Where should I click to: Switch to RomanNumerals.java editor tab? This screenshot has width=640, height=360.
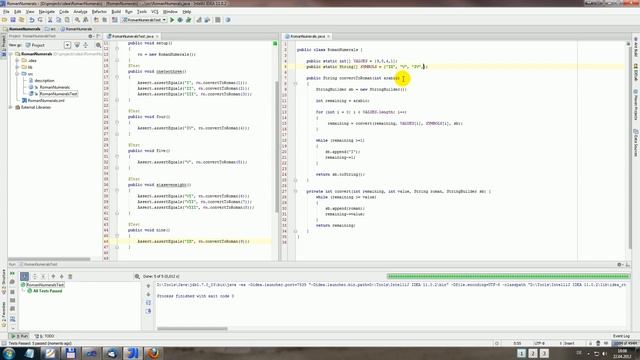click(x=307, y=36)
